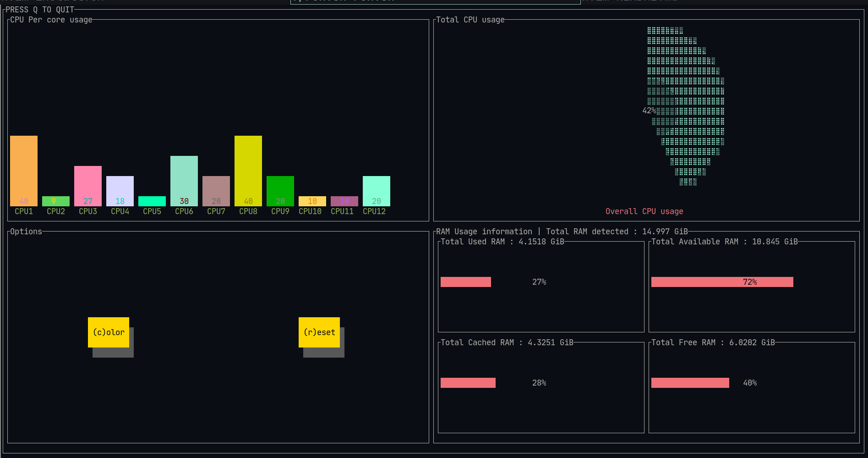
Task: Select the CPU9 dark green bar
Action: pyautogui.click(x=280, y=191)
